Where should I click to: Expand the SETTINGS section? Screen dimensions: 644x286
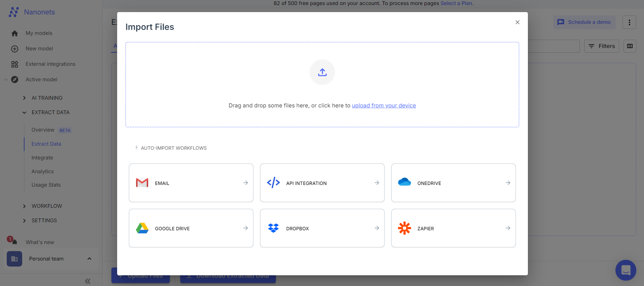click(40, 220)
